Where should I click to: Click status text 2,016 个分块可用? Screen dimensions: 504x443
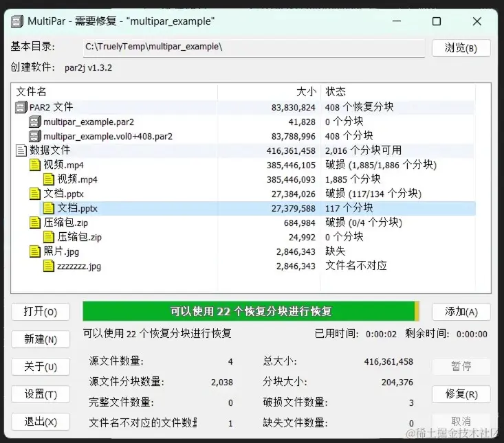[363, 150]
